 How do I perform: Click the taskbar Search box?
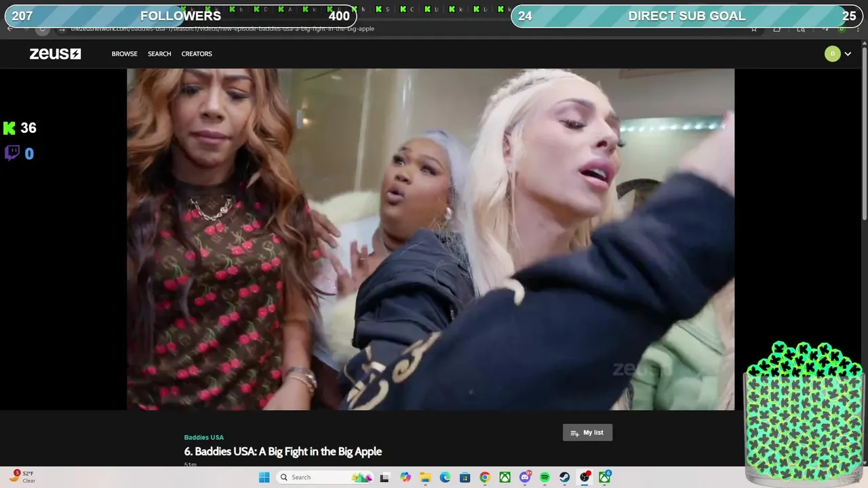click(326, 477)
